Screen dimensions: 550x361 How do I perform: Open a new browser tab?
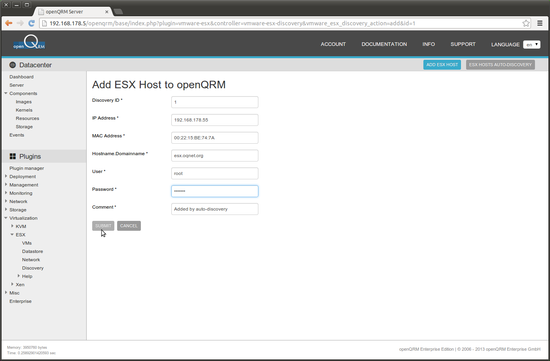click(118, 12)
